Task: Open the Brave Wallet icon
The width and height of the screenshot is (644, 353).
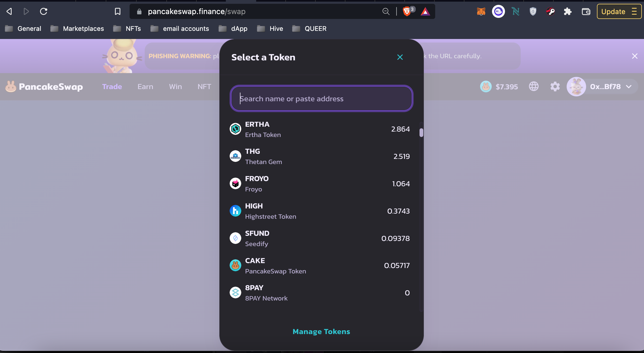Action: pyautogui.click(x=586, y=11)
